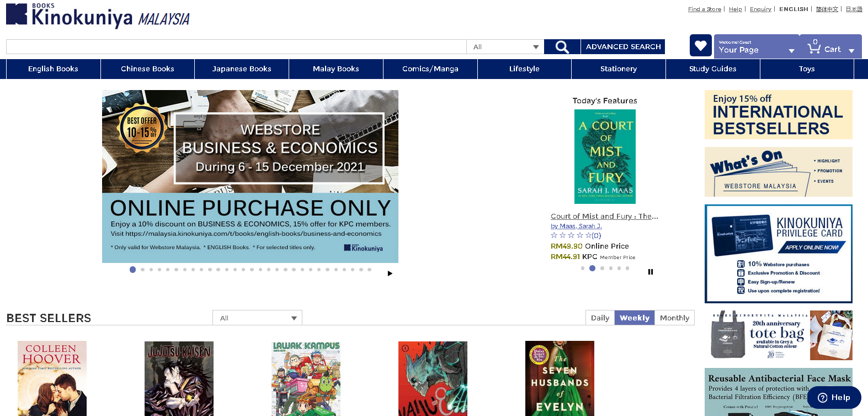Rate the featured book five stars
868x416 pixels.
(x=588, y=235)
